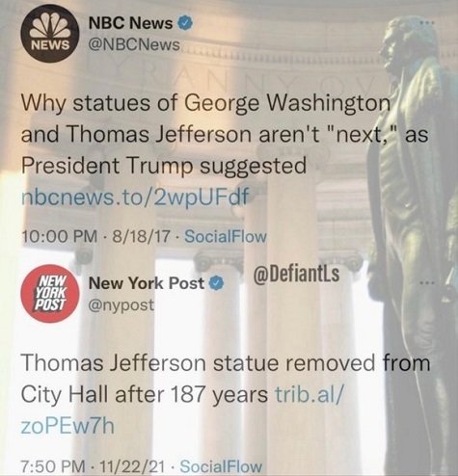Click the NBC News display name
458x476 pixels.
[130, 23]
